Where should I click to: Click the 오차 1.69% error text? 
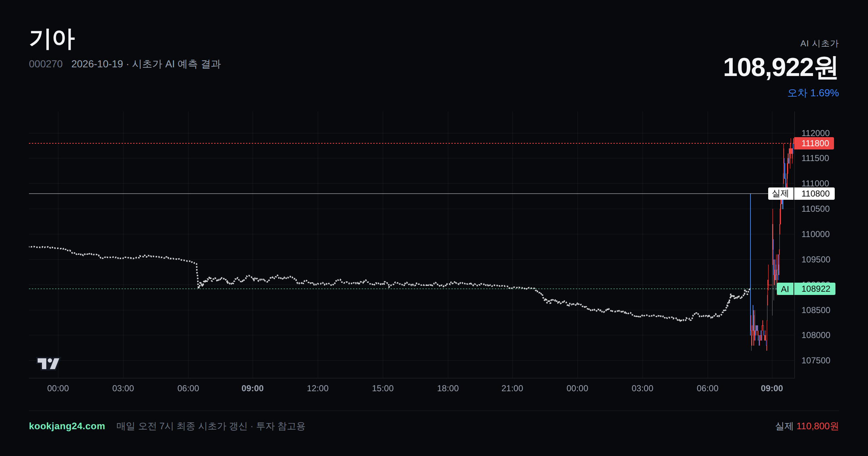click(x=813, y=93)
